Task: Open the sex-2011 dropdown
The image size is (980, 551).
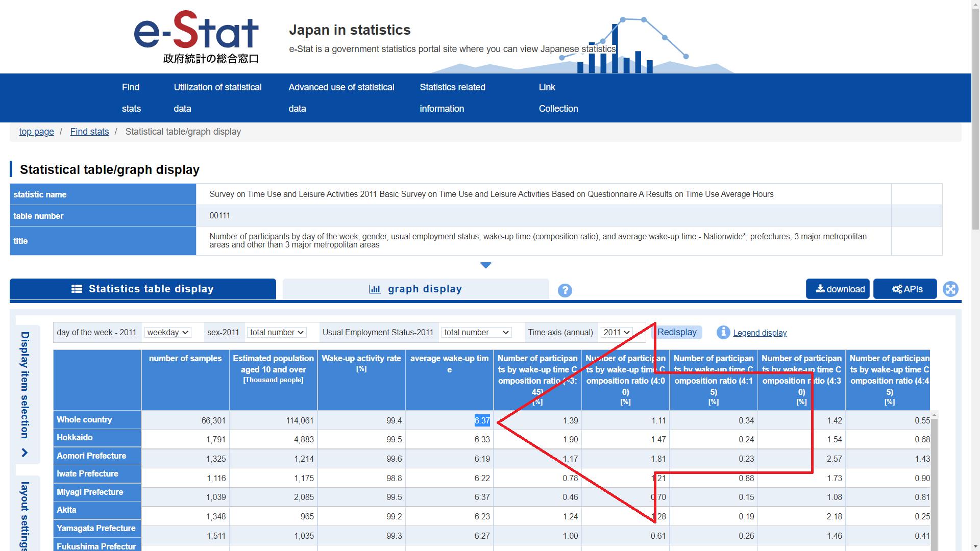Action: (276, 333)
